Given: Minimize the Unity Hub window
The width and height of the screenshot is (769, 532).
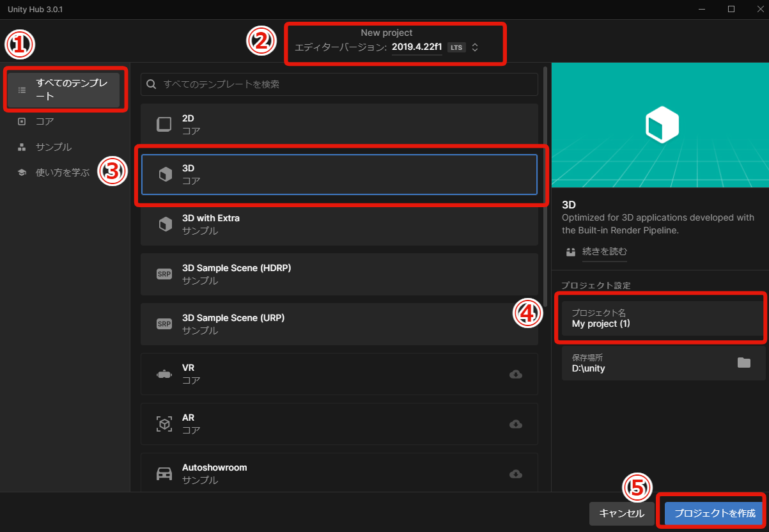Looking at the screenshot, I should coord(702,9).
